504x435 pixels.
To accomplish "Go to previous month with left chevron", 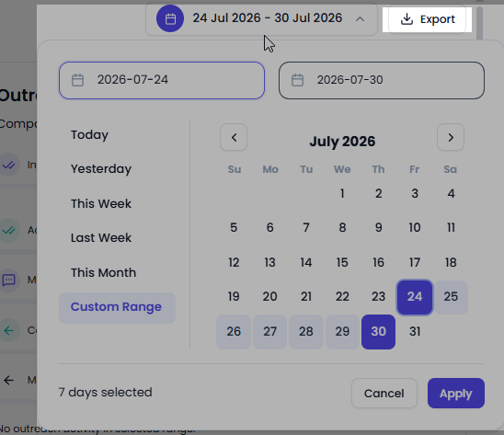I will click(234, 137).
